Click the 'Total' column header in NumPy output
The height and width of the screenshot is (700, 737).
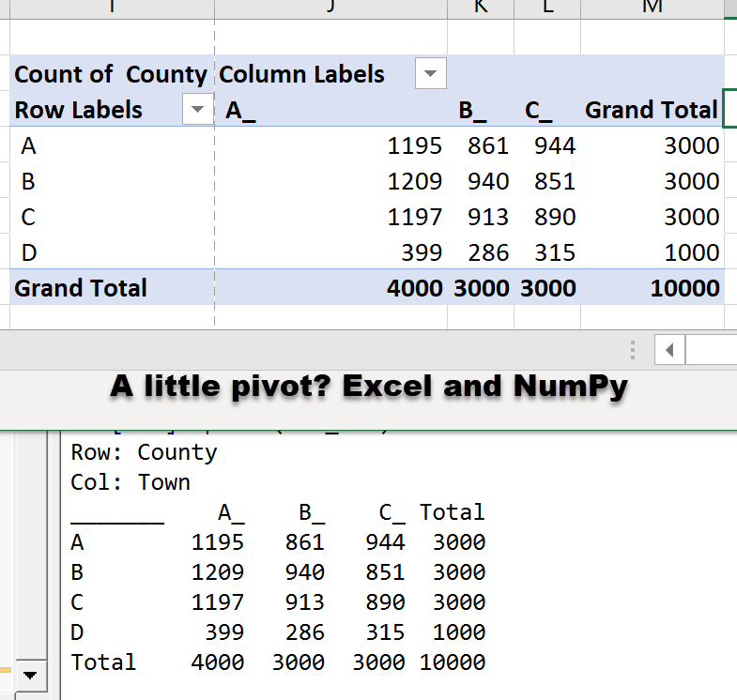pyautogui.click(x=453, y=512)
